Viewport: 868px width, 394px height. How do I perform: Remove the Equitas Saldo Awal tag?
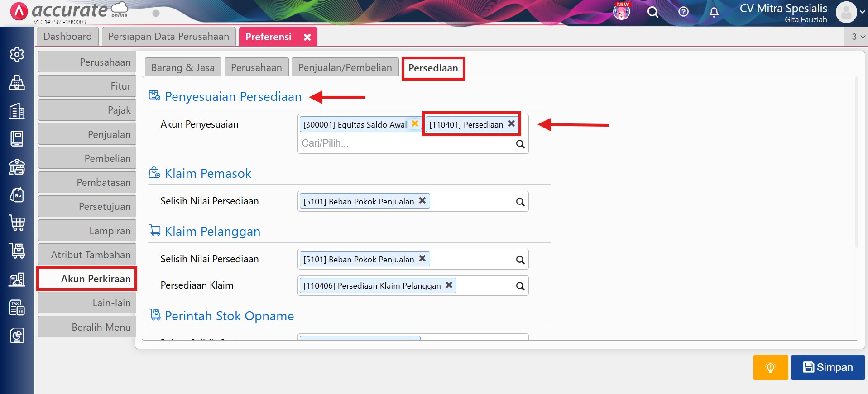click(415, 123)
